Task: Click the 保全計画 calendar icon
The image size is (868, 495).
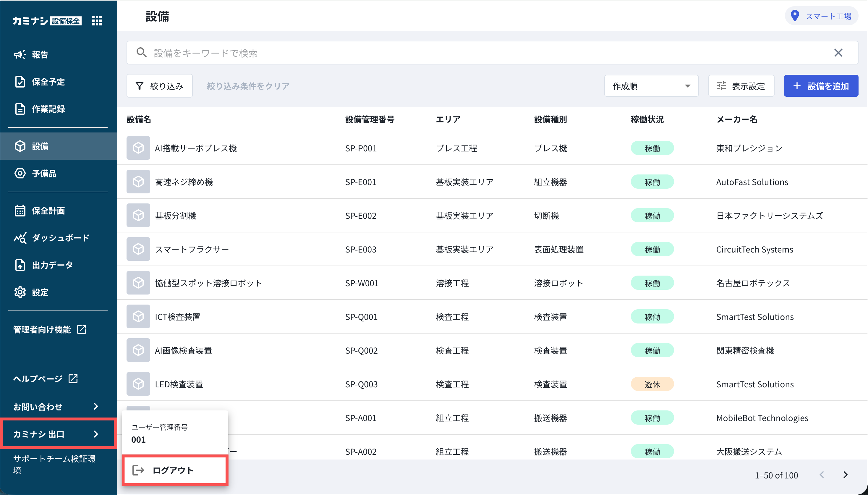Action: point(20,211)
